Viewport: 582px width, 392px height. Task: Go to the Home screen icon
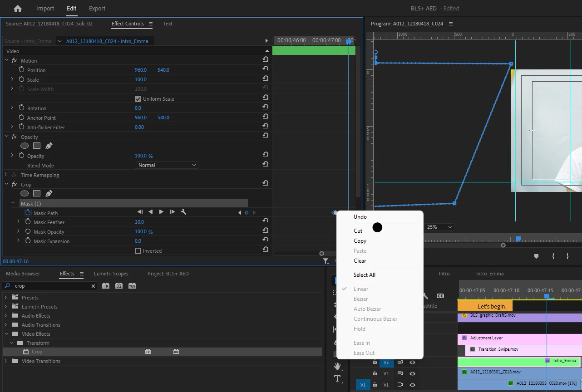click(18, 8)
